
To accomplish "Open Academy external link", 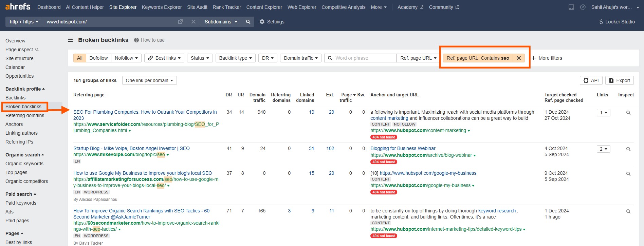I will click(x=410, y=7).
